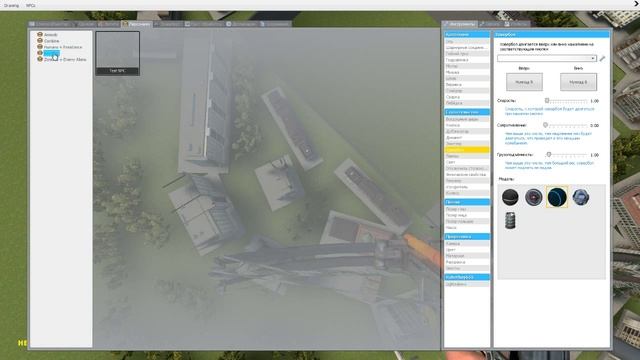Select the 'Раскраска' paint tool

(x=467, y=262)
